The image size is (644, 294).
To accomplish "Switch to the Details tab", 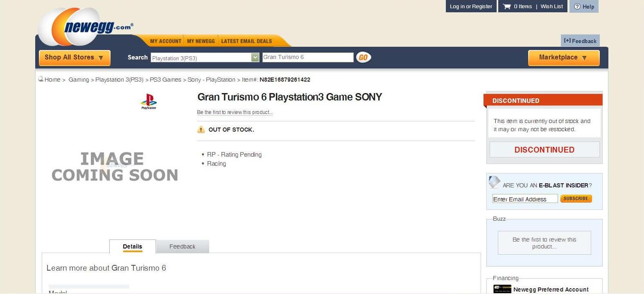I will tap(133, 246).
